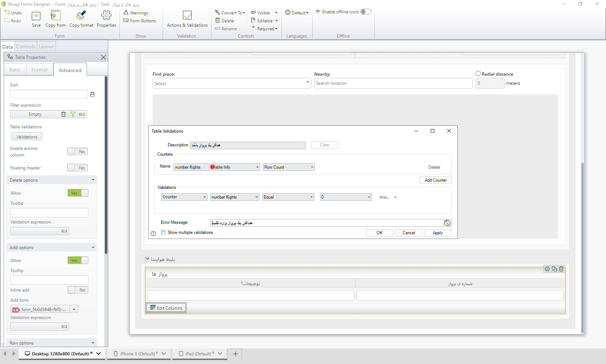
Task: Toggle Enable offline work switch
Action: click(x=365, y=12)
